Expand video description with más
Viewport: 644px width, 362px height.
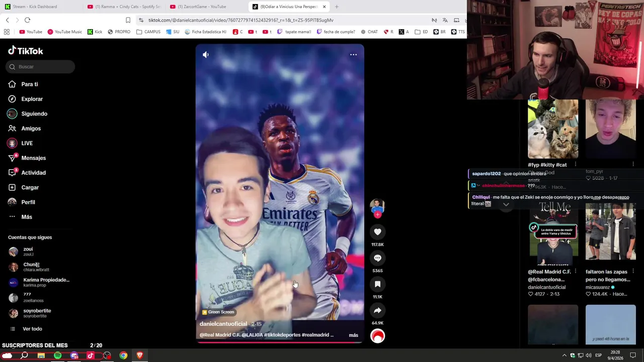point(353,335)
